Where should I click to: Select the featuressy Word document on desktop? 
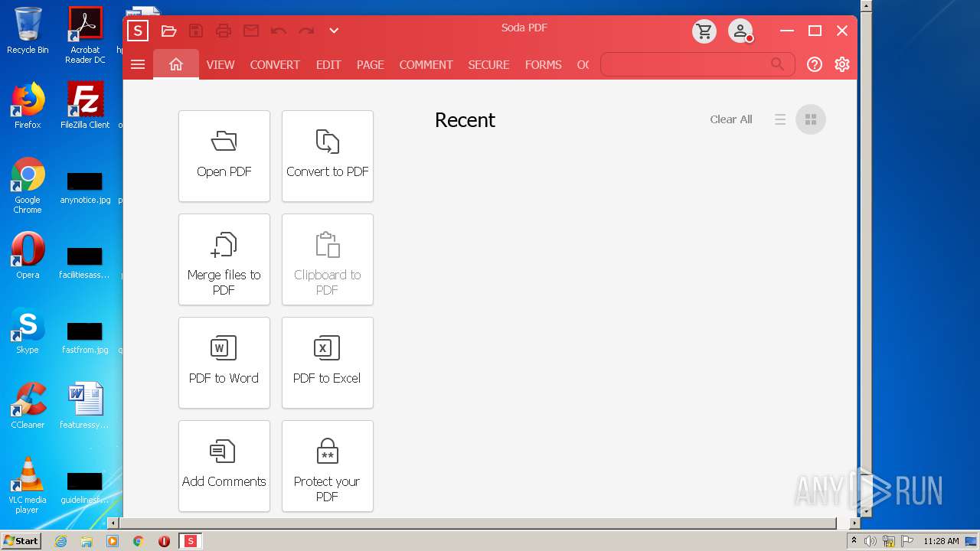click(x=85, y=406)
